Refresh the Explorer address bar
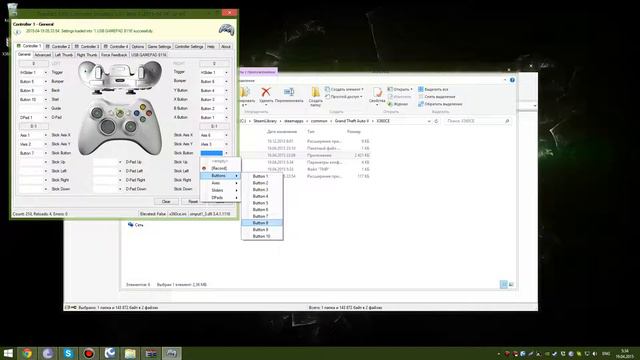This screenshot has width=640, height=360. pyautogui.click(x=436, y=121)
